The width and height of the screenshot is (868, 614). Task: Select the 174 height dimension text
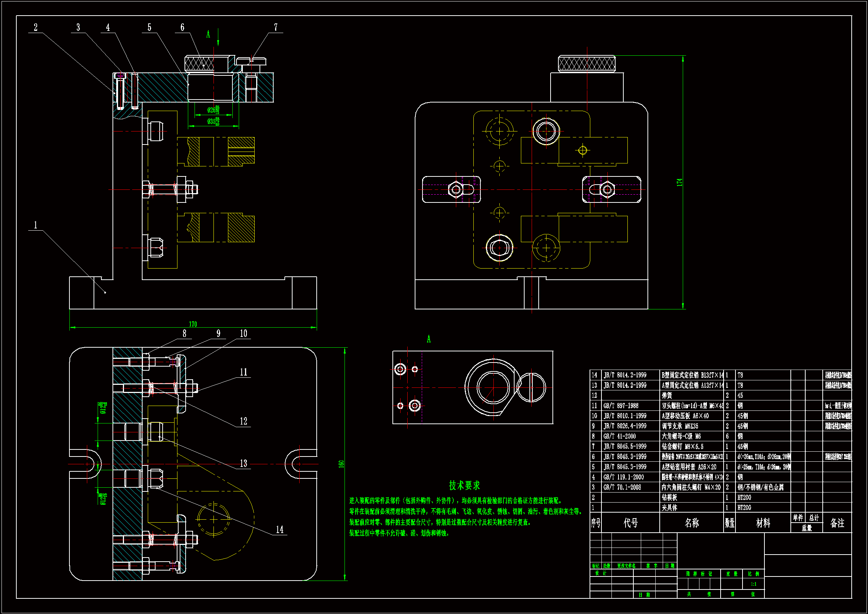tap(679, 182)
